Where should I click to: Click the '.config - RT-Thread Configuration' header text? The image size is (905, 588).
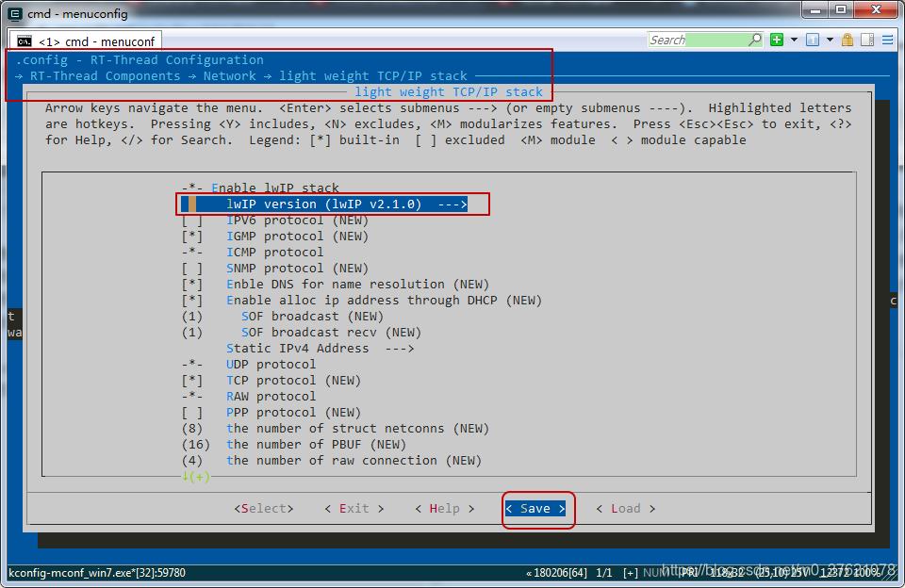coord(140,60)
